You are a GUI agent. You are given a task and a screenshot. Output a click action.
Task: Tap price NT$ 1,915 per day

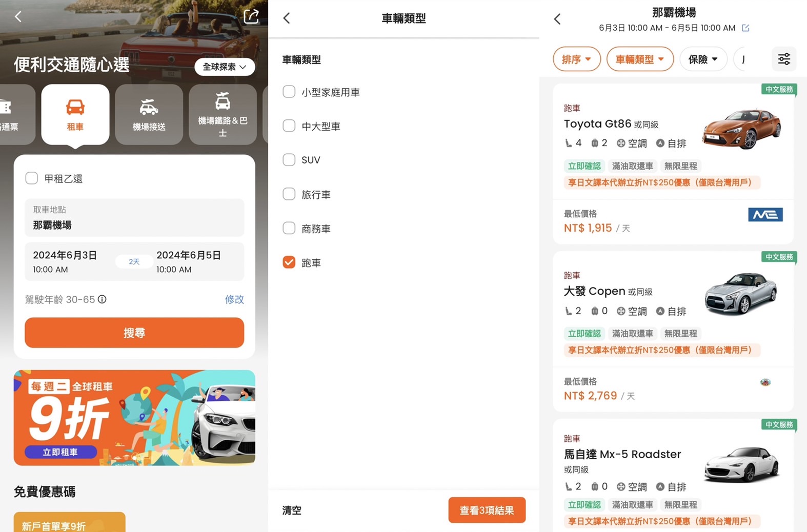597,228
